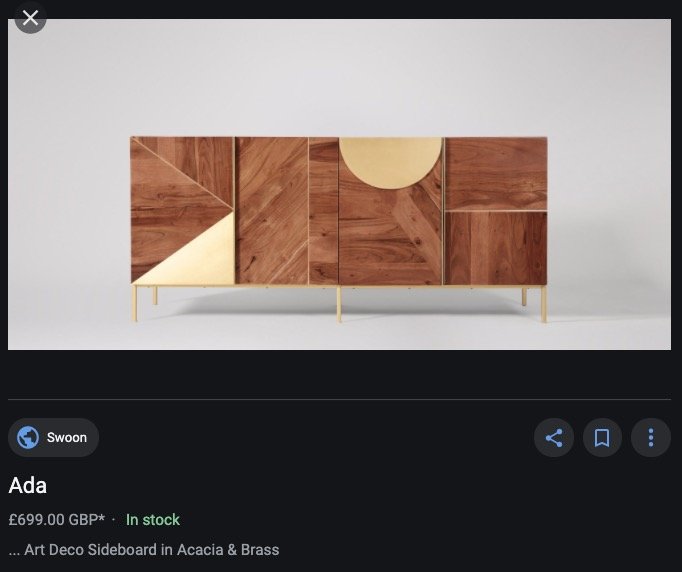Click the Swoon text label

click(x=67, y=438)
